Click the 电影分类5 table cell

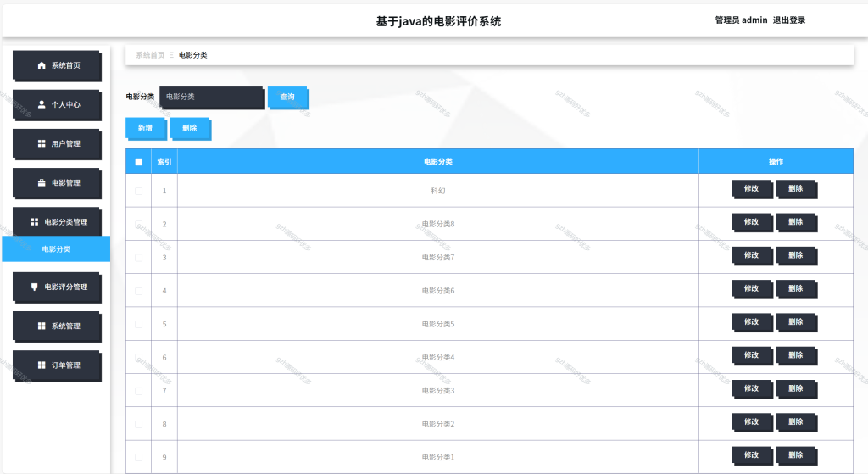pyautogui.click(x=438, y=324)
